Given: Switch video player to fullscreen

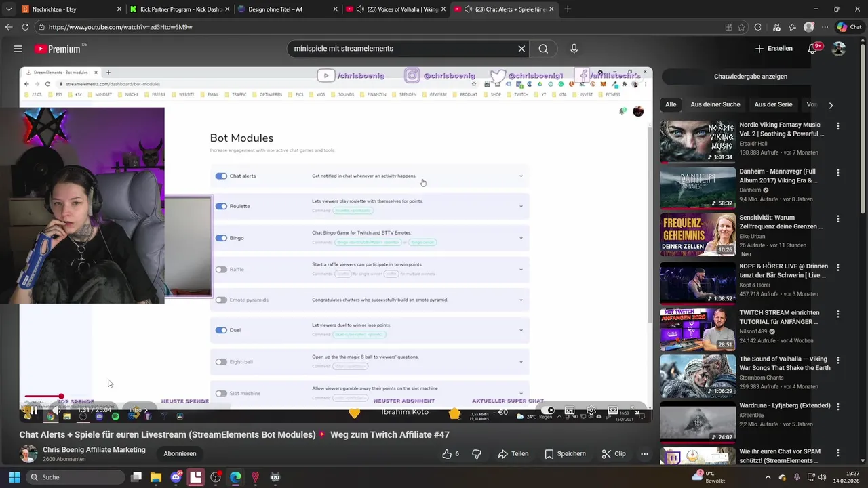Looking at the screenshot, I should (x=635, y=411).
